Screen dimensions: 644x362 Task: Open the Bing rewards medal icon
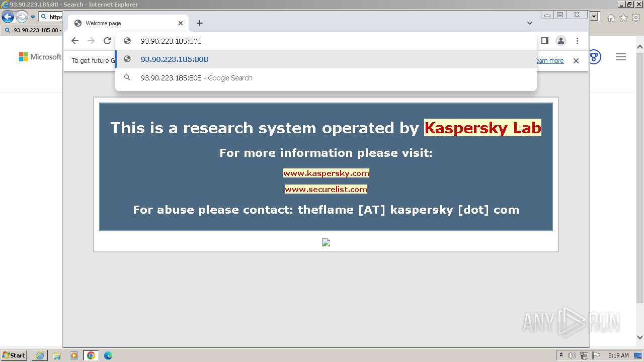[595, 57]
